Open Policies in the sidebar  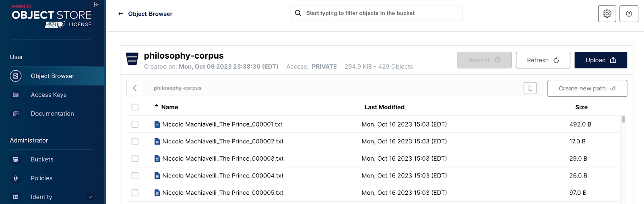click(x=41, y=178)
